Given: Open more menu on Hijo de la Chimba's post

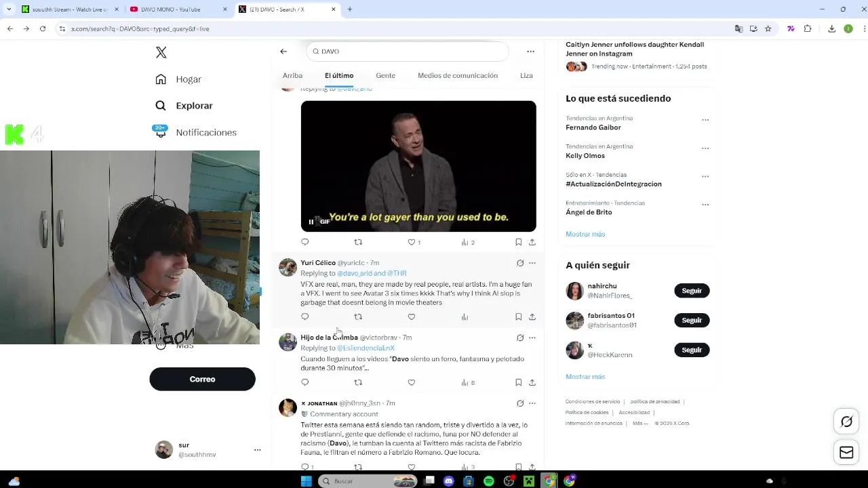Looking at the screenshot, I should tap(532, 338).
